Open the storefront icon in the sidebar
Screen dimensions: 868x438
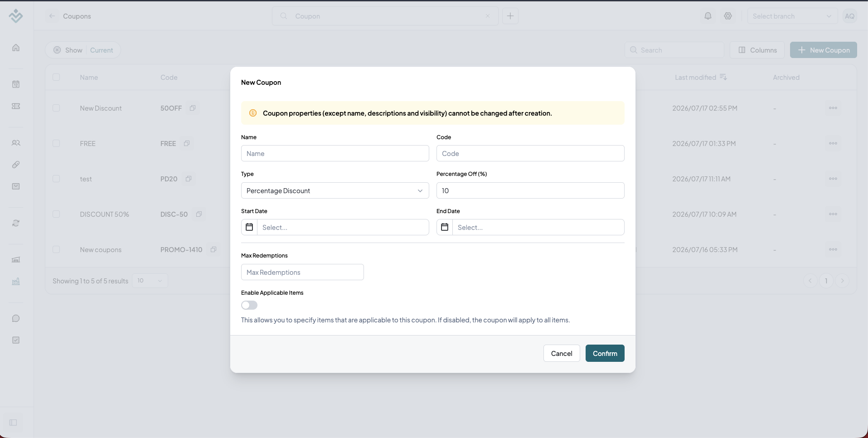[16, 260]
